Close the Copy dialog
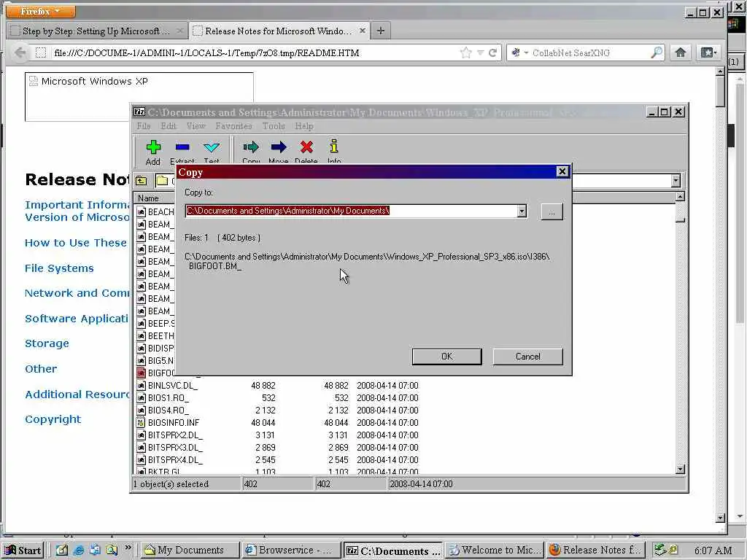The image size is (747, 560). click(562, 171)
